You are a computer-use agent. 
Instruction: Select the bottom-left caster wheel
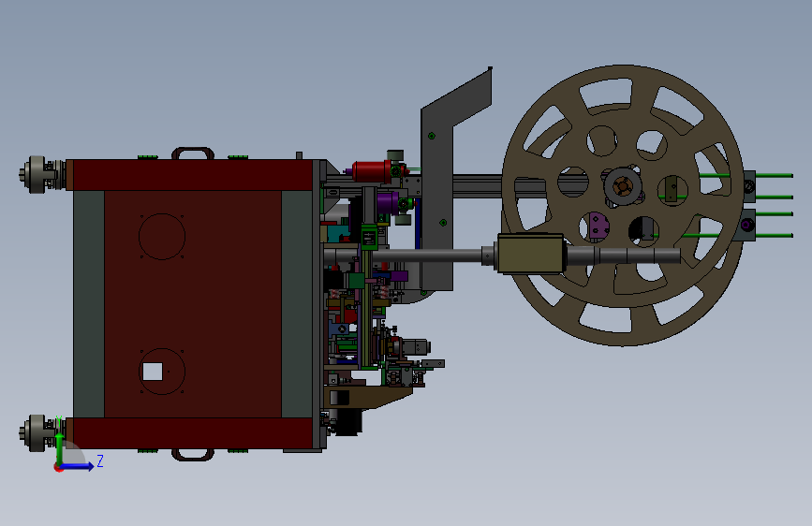pos(38,432)
